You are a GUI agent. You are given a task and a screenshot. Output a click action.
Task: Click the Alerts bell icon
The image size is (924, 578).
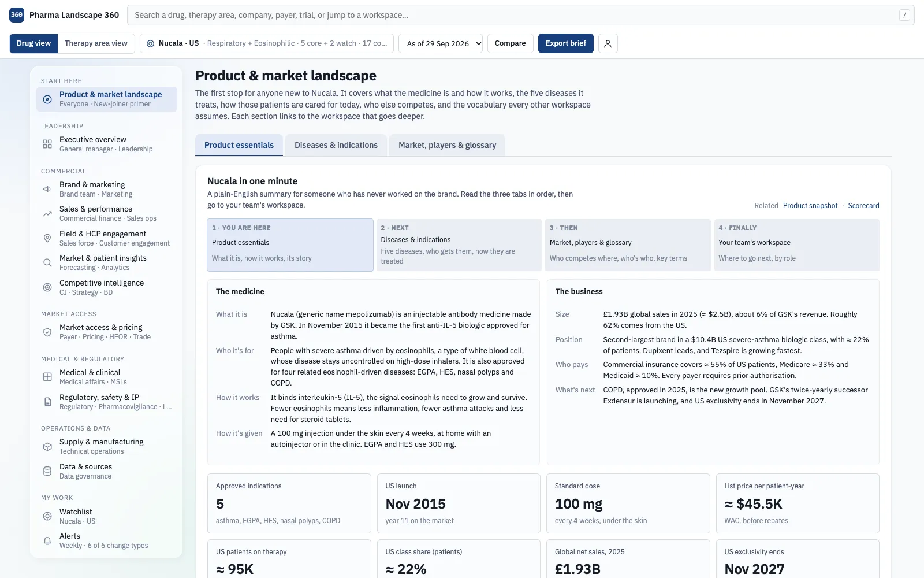pyautogui.click(x=47, y=540)
